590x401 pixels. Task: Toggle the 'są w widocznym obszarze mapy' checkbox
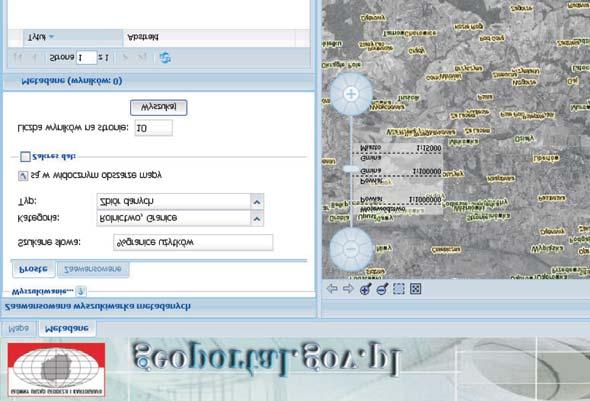coord(23,176)
